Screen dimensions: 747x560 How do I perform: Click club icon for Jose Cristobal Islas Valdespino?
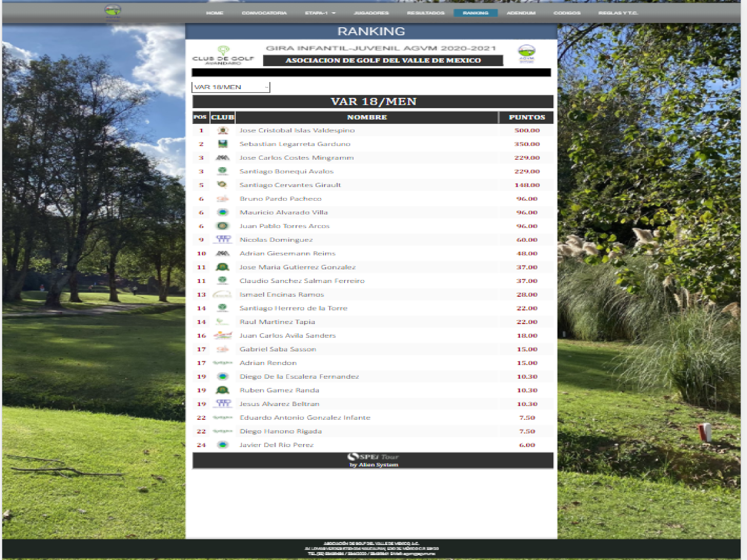tap(222, 130)
